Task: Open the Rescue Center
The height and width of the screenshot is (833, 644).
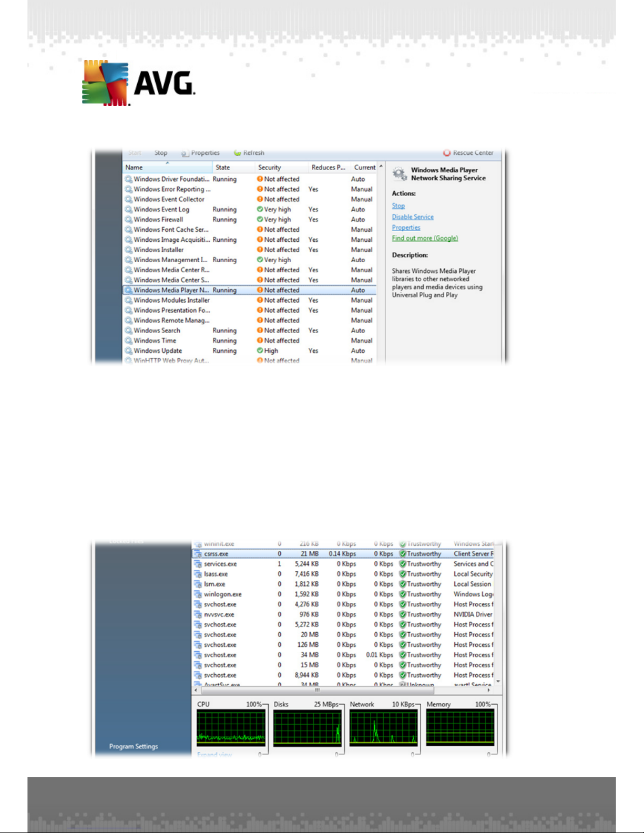Action: click(468, 153)
